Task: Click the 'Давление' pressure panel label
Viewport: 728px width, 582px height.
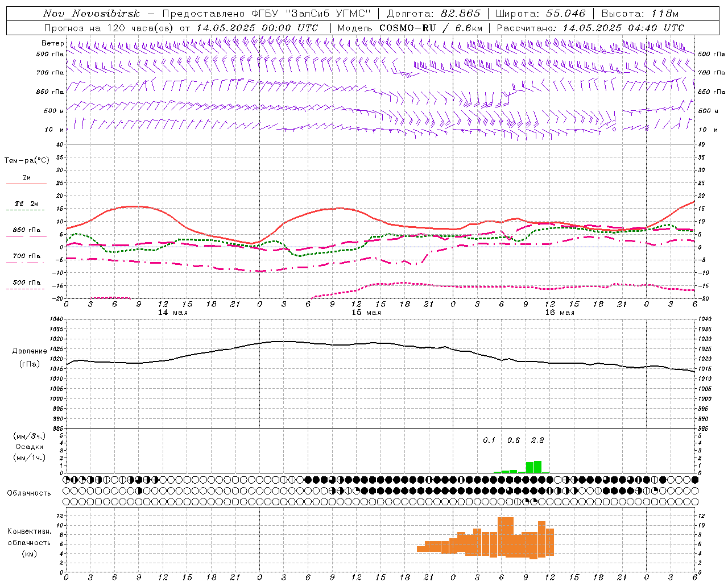Action: [x=30, y=351]
